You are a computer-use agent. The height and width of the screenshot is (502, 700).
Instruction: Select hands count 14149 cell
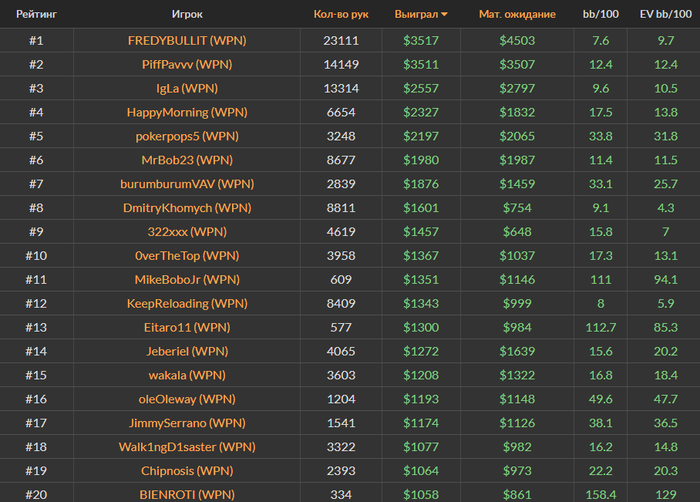point(341,65)
